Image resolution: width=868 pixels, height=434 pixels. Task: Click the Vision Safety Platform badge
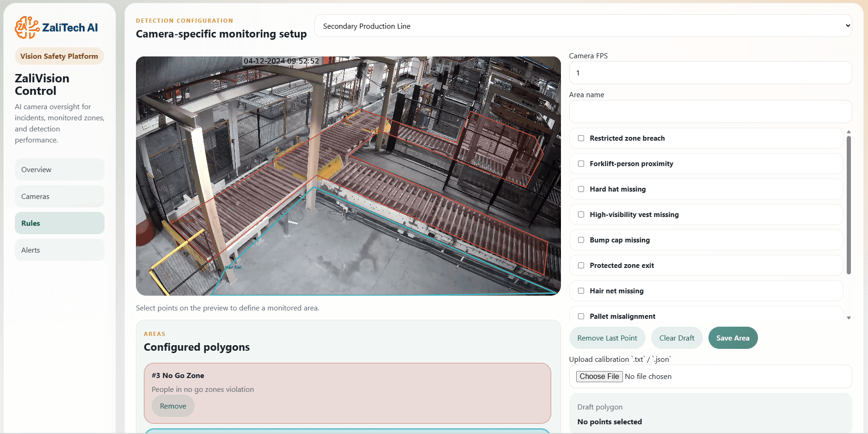pos(59,56)
